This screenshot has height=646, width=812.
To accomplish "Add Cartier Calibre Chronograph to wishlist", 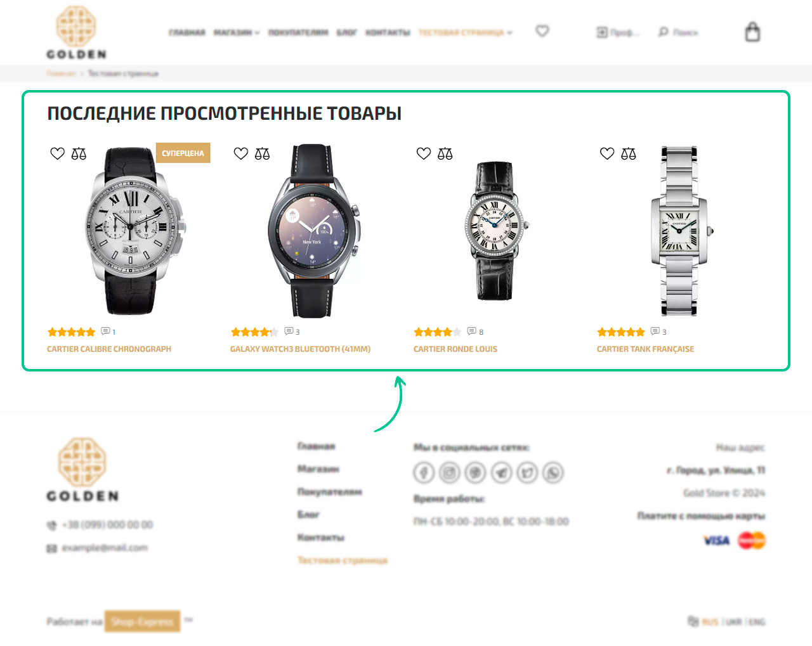I will click(x=57, y=153).
